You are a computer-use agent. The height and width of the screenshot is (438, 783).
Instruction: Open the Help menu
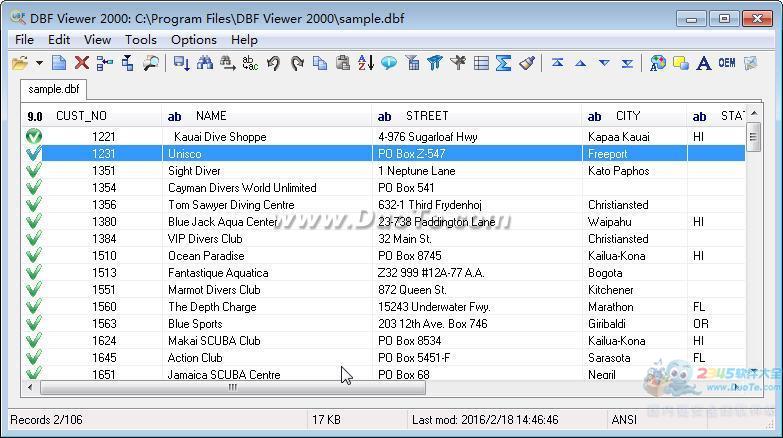244,39
